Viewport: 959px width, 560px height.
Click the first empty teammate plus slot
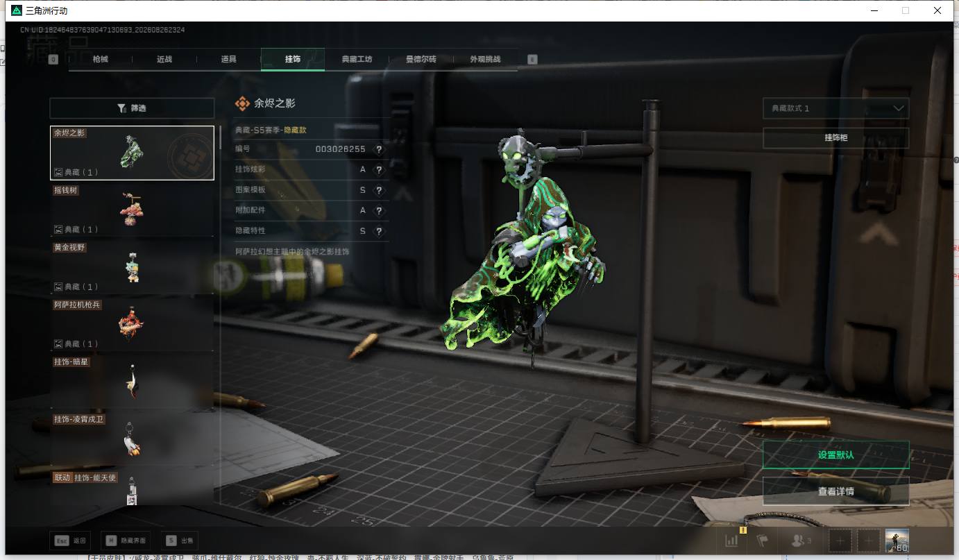(x=840, y=541)
